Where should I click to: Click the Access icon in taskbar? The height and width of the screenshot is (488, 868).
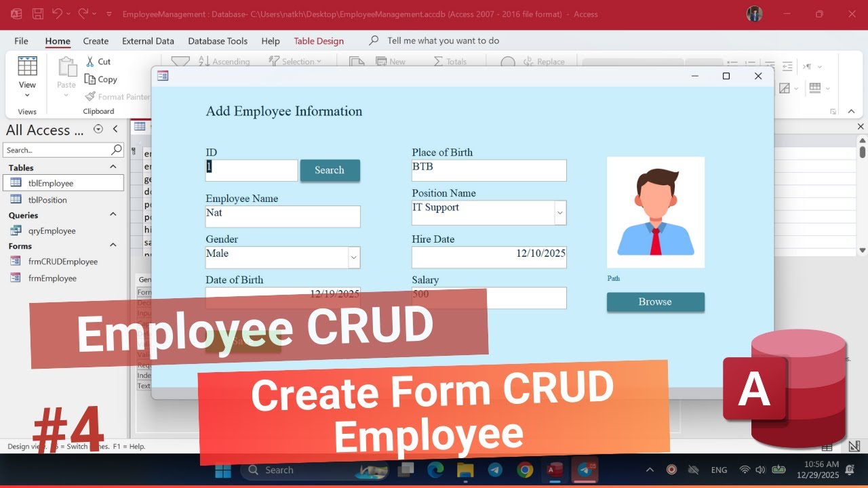(x=555, y=470)
